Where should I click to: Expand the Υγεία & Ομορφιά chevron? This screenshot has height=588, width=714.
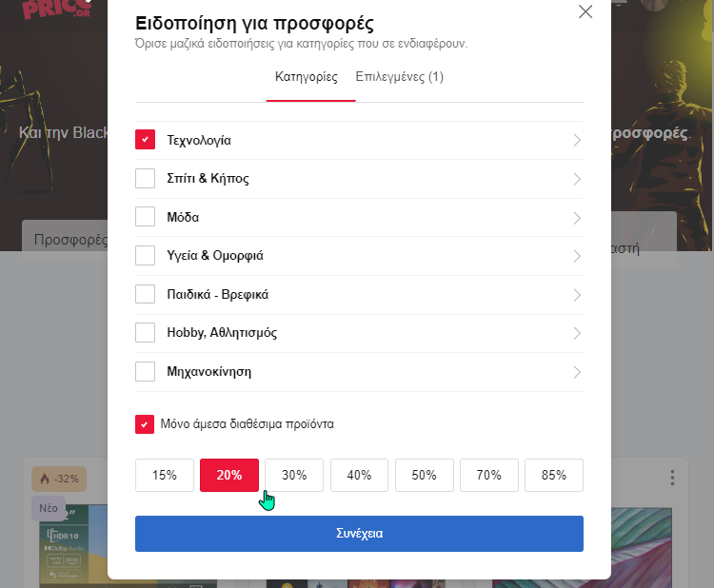(577, 256)
